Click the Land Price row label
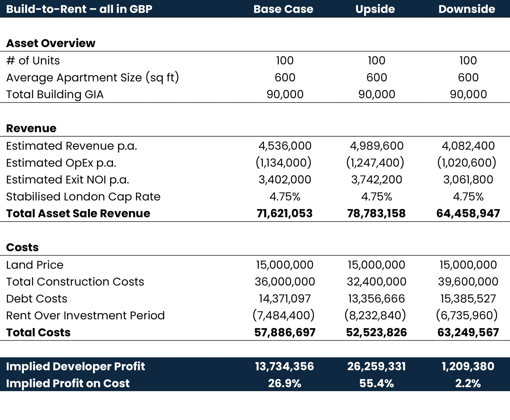This screenshot has height=420, width=510. point(35,265)
